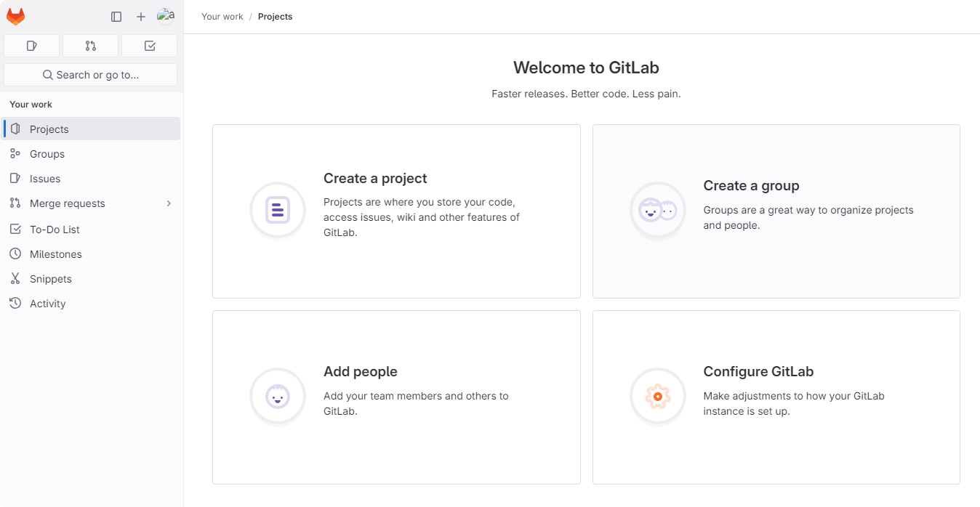Click the GitLab fox logo

click(15, 17)
